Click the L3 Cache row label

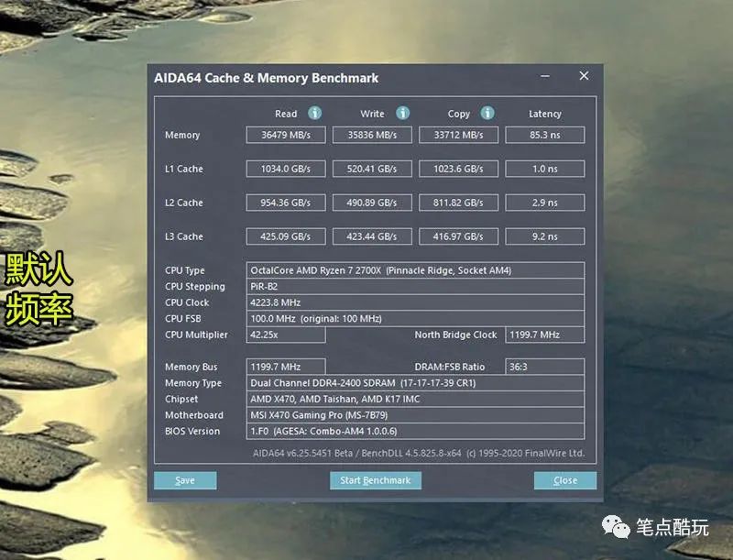click(184, 236)
